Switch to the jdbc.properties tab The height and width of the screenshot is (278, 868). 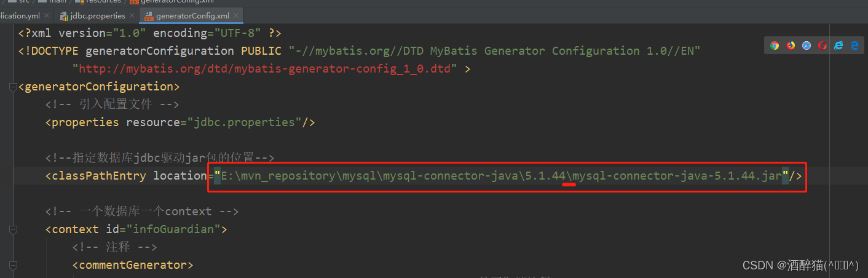click(x=97, y=15)
